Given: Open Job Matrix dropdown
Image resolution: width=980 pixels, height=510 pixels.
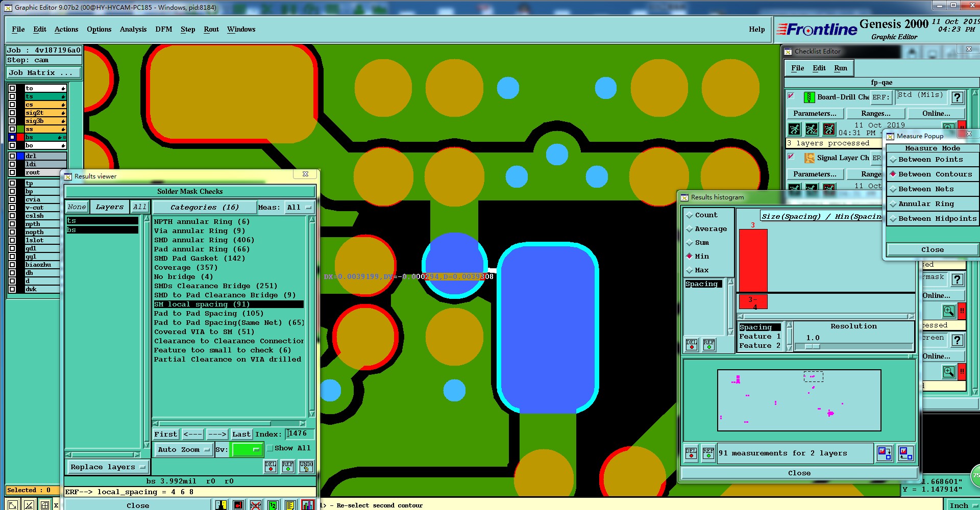Looking at the screenshot, I should [44, 73].
